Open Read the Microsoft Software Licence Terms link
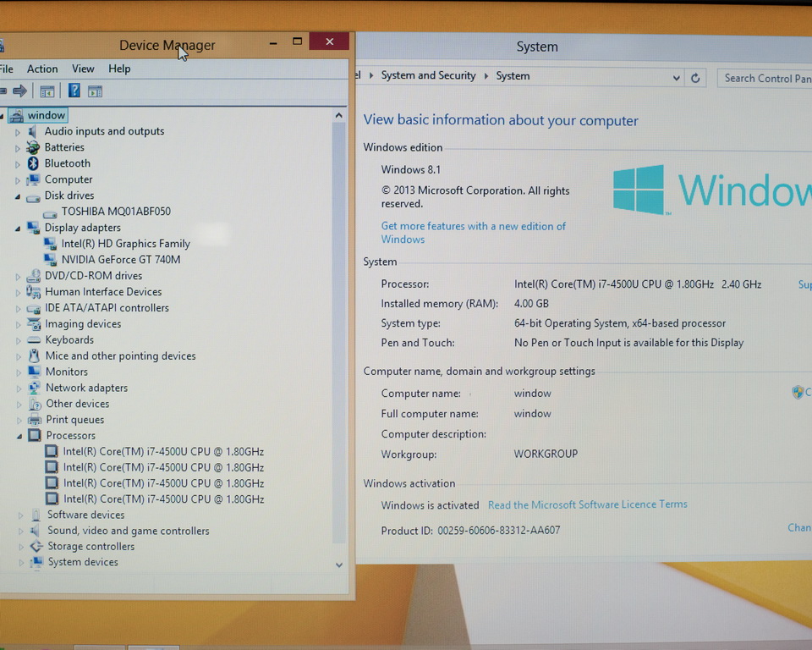 click(x=588, y=504)
